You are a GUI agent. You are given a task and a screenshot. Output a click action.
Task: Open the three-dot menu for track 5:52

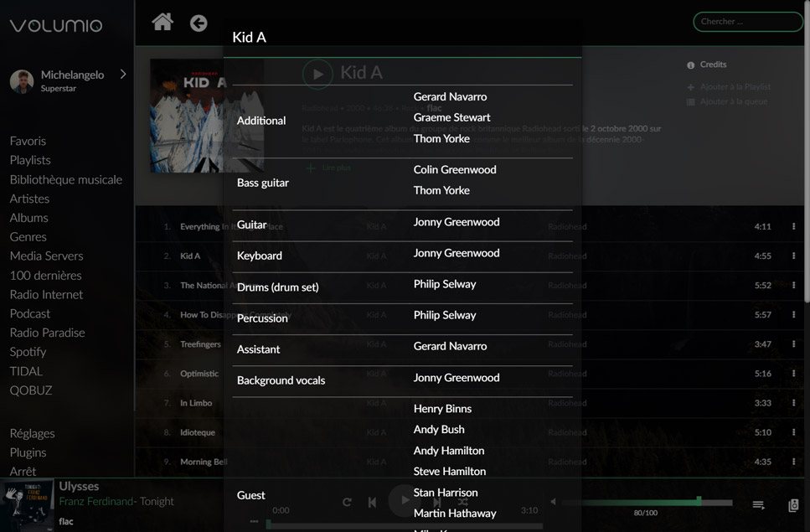793,286
